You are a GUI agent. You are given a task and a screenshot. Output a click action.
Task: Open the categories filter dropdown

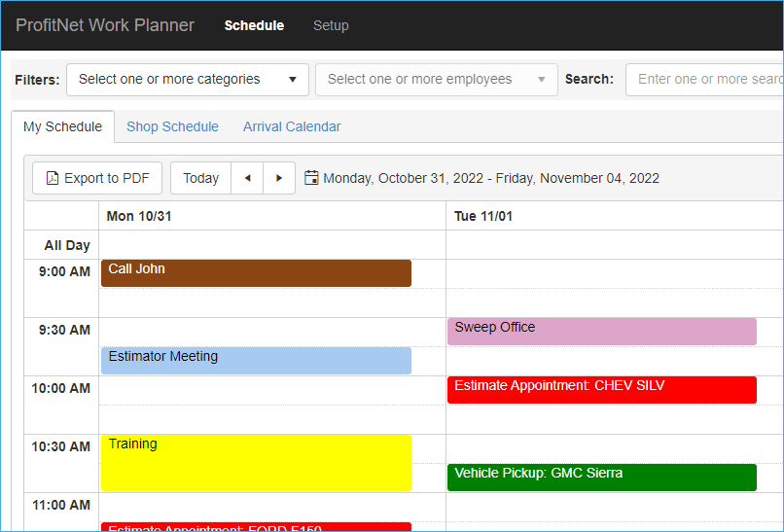(x=187, y=80)
